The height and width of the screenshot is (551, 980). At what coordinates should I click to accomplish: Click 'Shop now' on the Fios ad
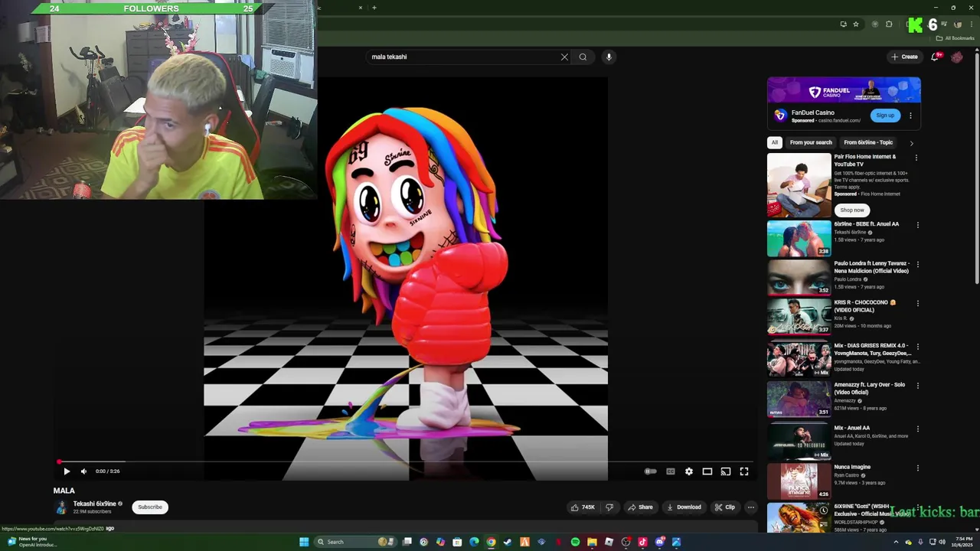[851, 210]
